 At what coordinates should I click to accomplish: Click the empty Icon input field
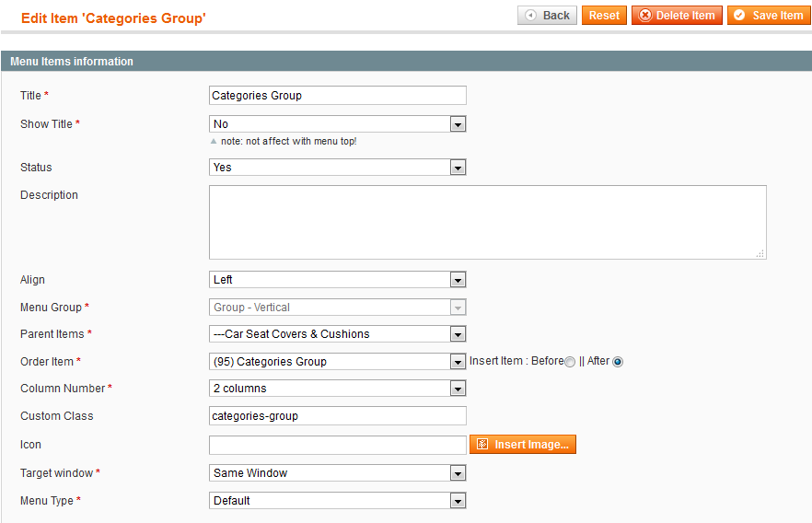tap(338, 445)
